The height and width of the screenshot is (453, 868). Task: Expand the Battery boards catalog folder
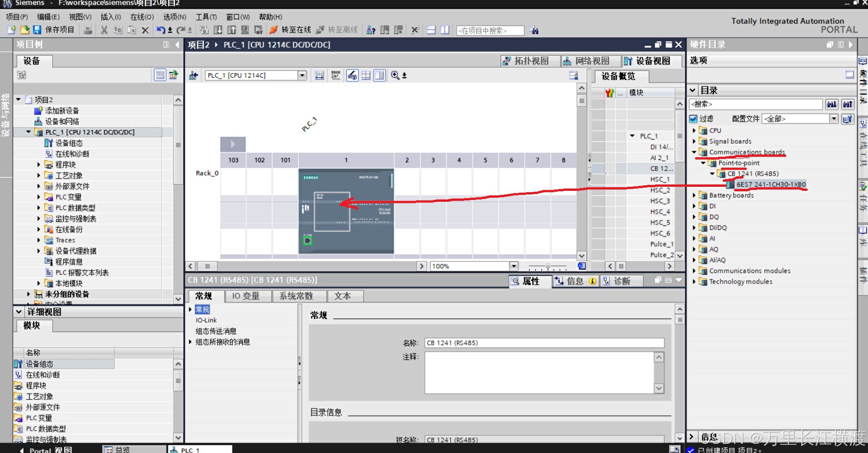pyautogui.click(x=694, y=195)
